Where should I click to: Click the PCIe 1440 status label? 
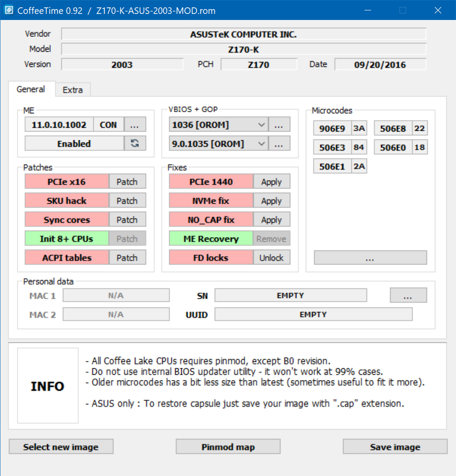coord(211,182)
